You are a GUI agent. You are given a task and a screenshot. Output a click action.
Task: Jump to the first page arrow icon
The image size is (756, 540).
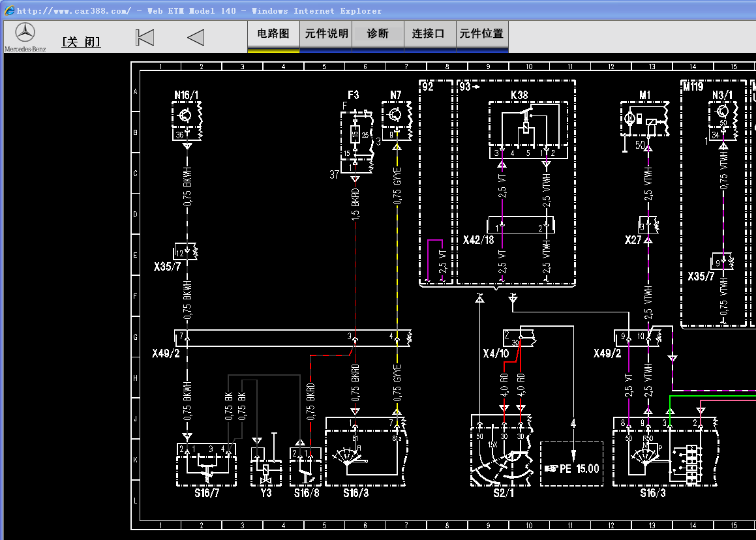(145, 37)
